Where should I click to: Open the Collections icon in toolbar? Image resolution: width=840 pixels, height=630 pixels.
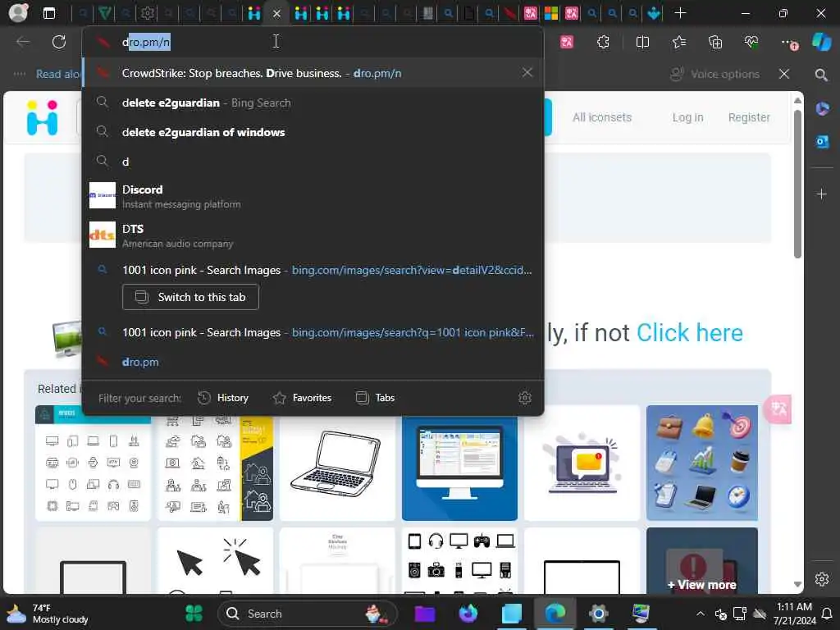tap(715, 43)
